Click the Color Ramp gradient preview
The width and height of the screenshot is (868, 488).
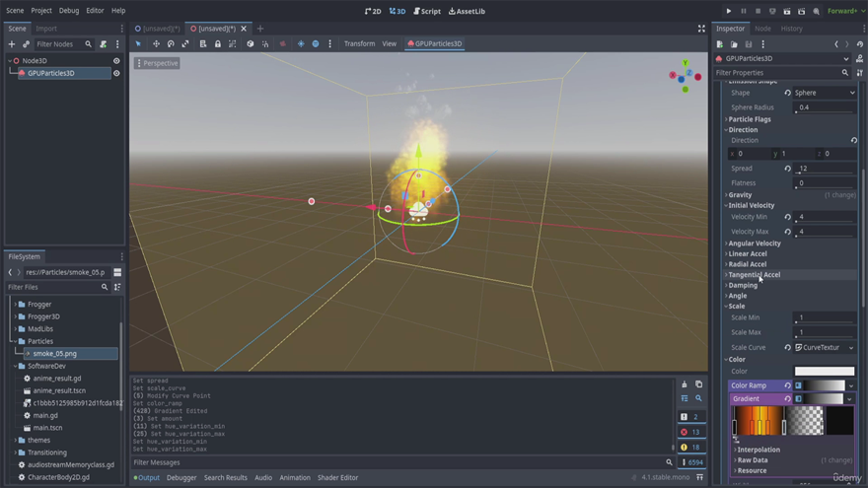[824, 385]
